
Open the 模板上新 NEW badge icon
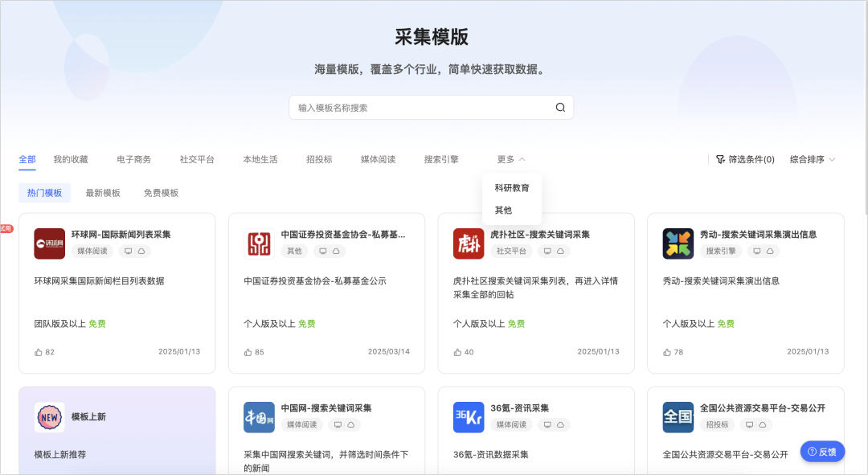[x=49, y=417]
